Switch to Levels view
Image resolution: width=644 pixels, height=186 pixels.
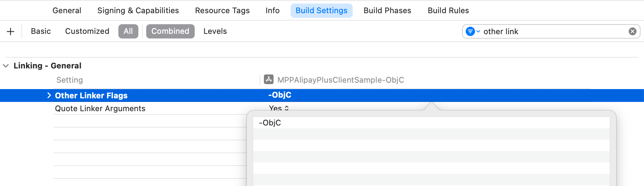point(215,31)
